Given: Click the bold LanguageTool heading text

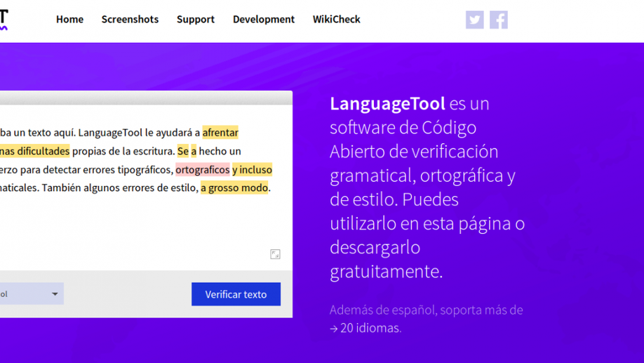Looking at the screenshot, I should pyautogui.click(x=387, y=104).
